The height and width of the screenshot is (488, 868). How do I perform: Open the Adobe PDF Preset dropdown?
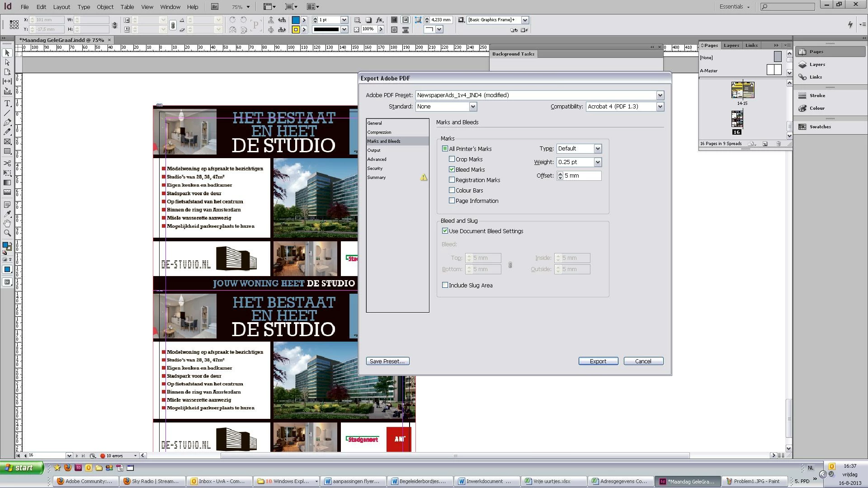pos(660,95)
